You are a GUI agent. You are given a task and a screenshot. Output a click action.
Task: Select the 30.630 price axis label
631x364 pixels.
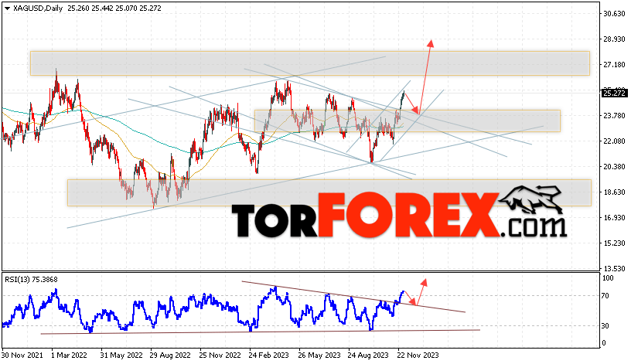614,14
